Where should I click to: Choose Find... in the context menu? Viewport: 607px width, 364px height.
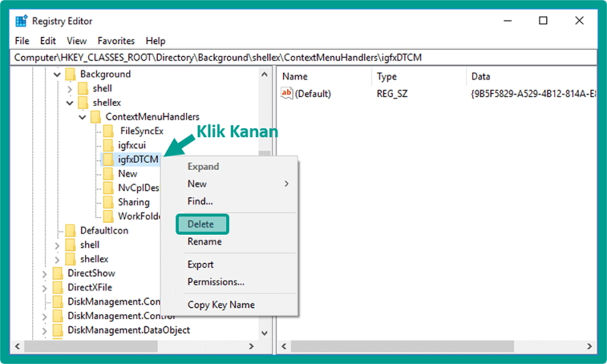point(200,201)
